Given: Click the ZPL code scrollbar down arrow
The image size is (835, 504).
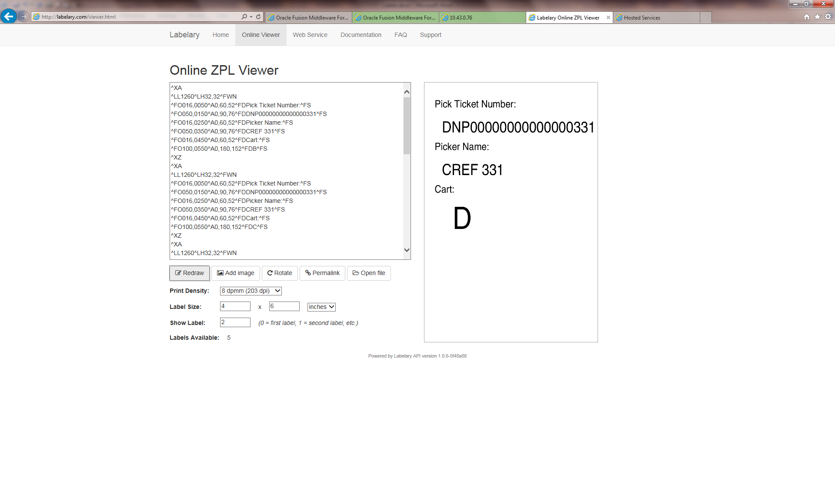Looking at the screenshot, I should (407, 250).
